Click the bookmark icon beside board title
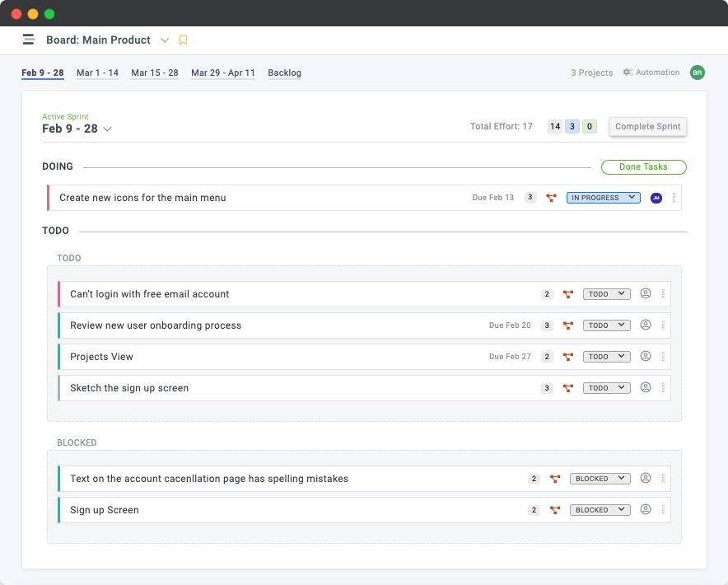The image size is (728, 585). [183, 40]
